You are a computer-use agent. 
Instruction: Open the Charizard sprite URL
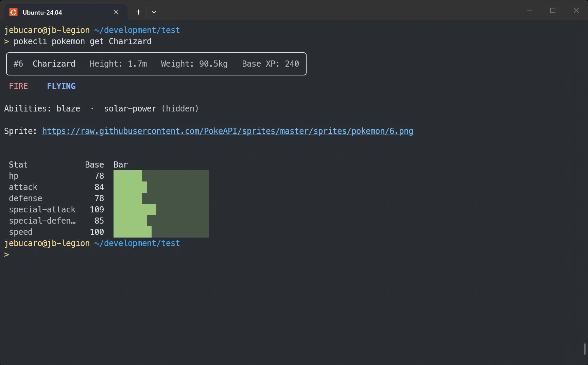click(227, 131)
